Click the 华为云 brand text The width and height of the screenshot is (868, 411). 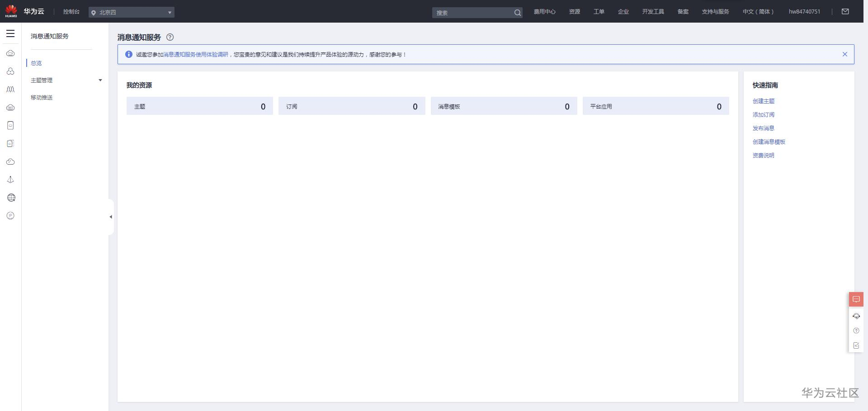(34, 11)
